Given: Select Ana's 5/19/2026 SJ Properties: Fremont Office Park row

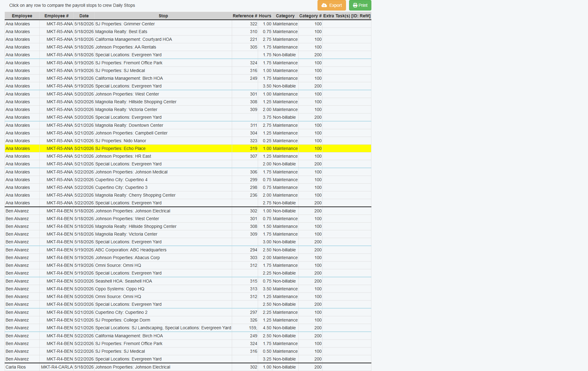Looking at the screenshot, I should [x=188, y=63].
